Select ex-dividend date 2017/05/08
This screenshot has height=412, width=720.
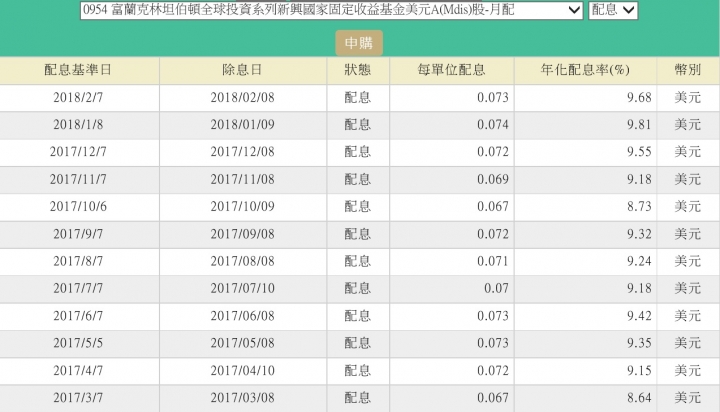click(242, 343)
